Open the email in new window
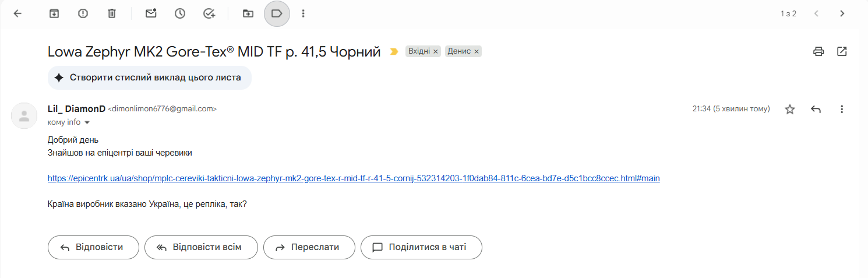This screenshot has height=278, width=868. [842, 51]
